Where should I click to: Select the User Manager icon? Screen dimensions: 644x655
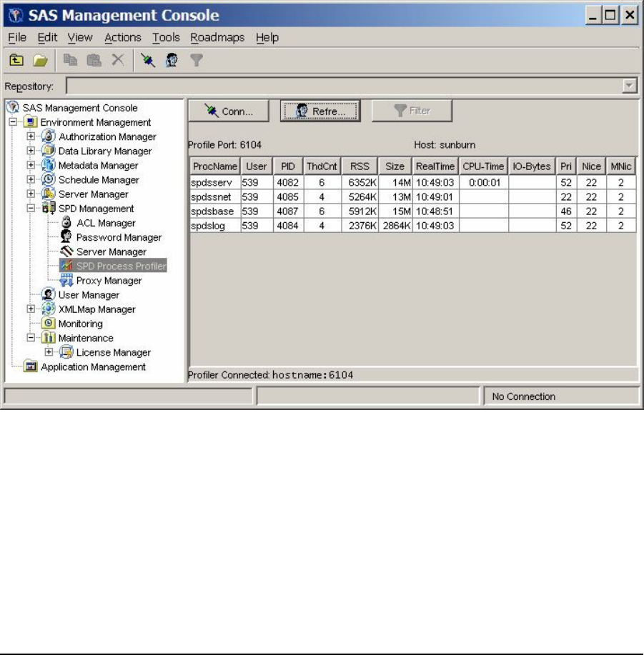[x=49, y=294]
